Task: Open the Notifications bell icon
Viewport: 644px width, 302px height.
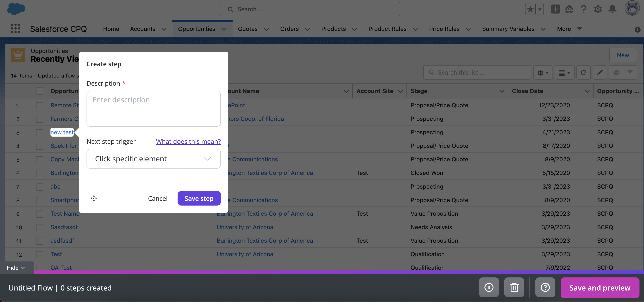Action: [612, 9]
